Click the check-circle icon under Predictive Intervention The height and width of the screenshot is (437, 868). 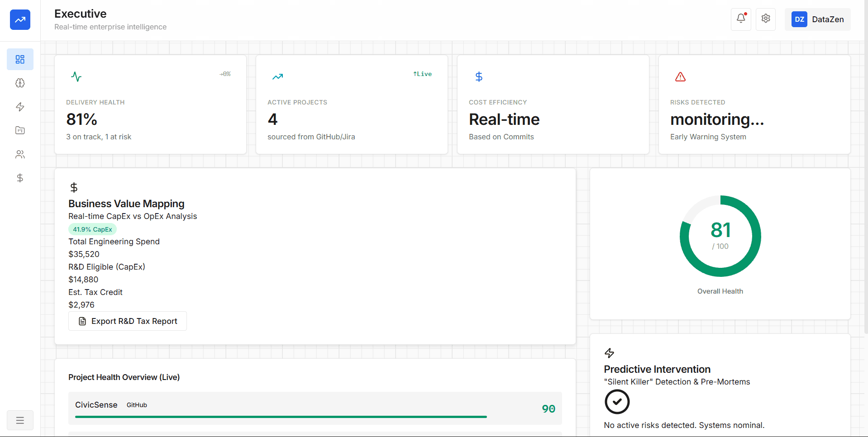pyautogui.click(x=617, y=402)
